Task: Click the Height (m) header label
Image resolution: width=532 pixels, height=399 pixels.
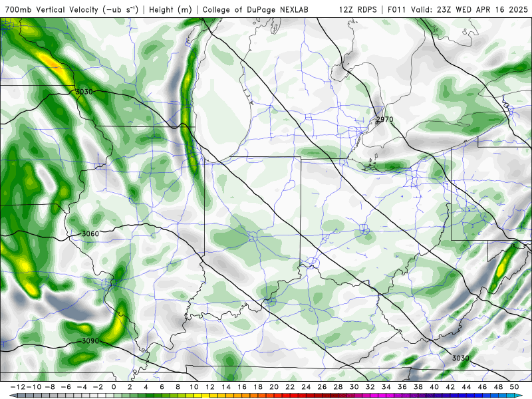Action: click(170, 9)
